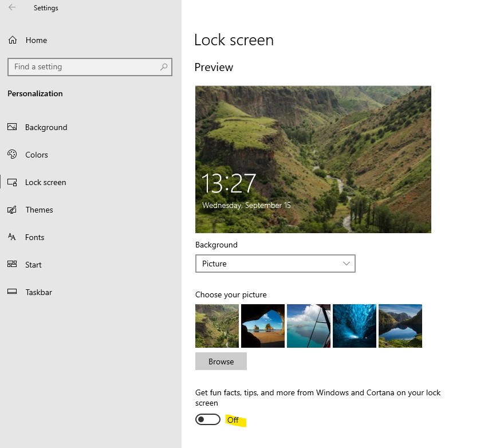Open the Home settings page

click(37, 40)
